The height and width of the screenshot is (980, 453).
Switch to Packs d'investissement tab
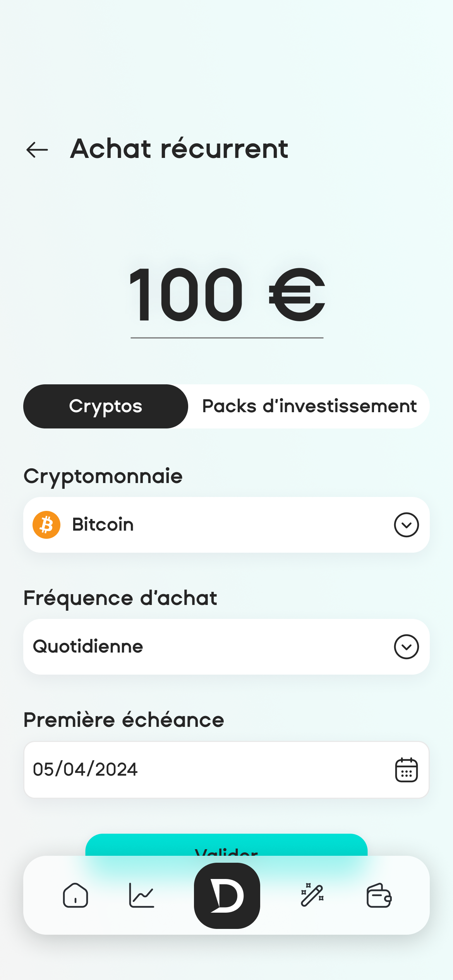tap(309, 406)
